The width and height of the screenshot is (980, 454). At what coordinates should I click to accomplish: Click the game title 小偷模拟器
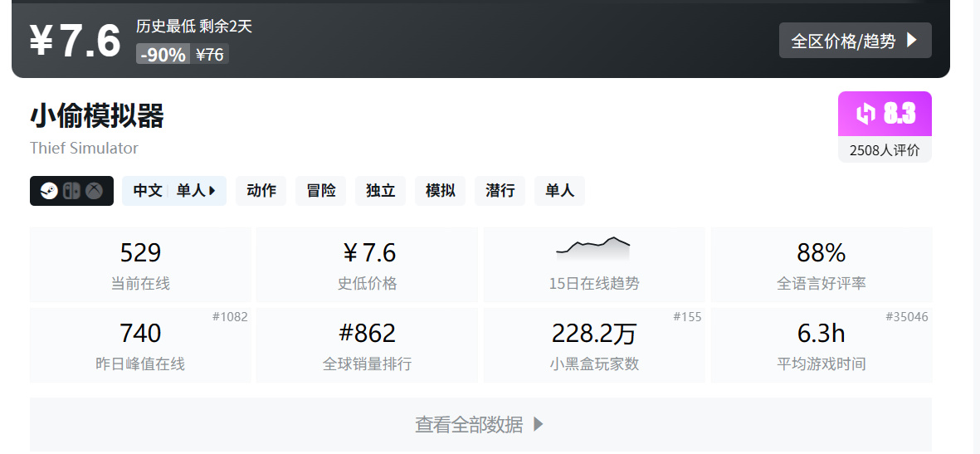tap(97, 116)
